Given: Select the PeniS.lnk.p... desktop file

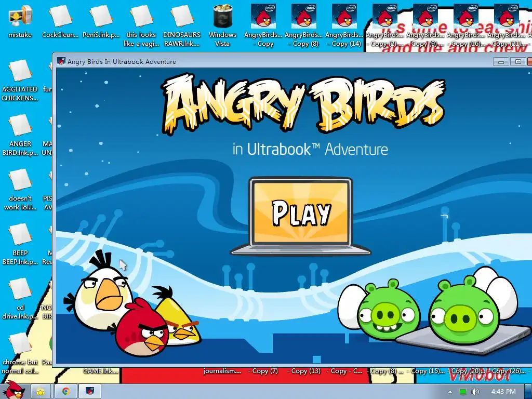Looking at the screenshot, I should tap(101, 21).
